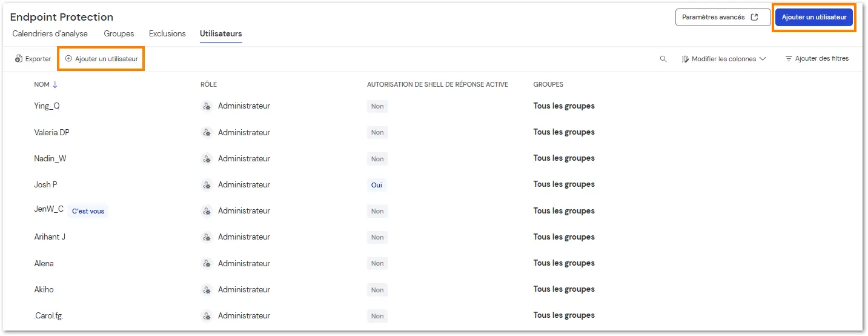Click the role icon in Arihant J row
Image resolution: width=868 pixels, height=336 pixels.
[x=207, y=237]
